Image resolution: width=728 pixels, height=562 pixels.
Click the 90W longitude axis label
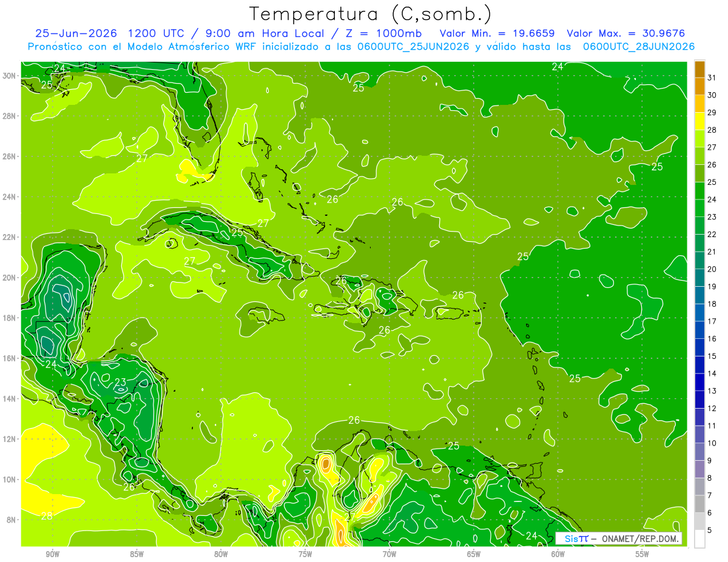click(x=52, y=554)
